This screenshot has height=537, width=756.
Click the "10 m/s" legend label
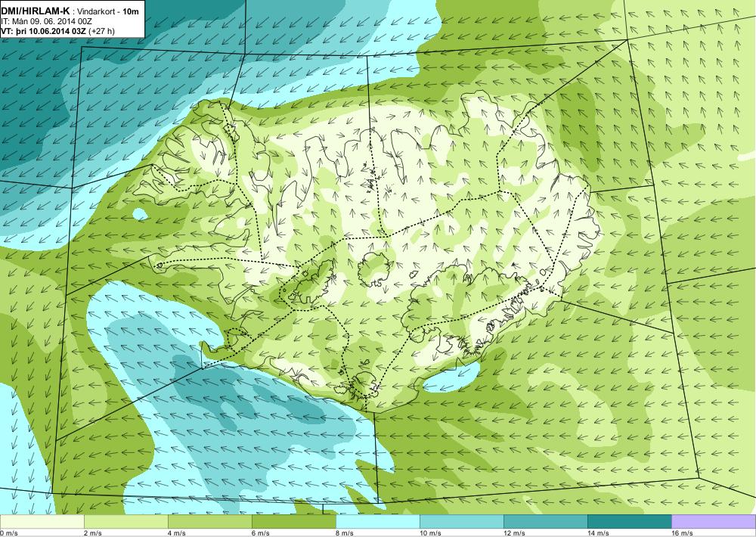[431, 532]
